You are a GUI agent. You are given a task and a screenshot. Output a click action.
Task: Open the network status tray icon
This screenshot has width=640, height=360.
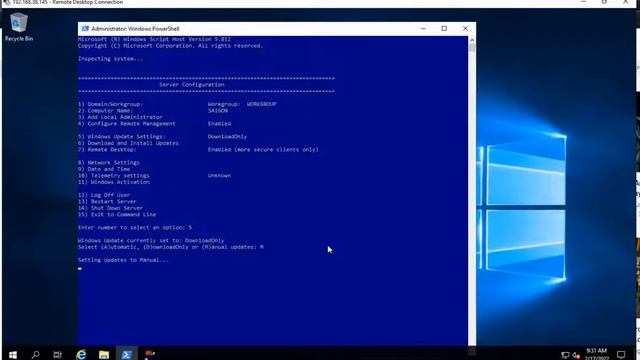[565, 355]
